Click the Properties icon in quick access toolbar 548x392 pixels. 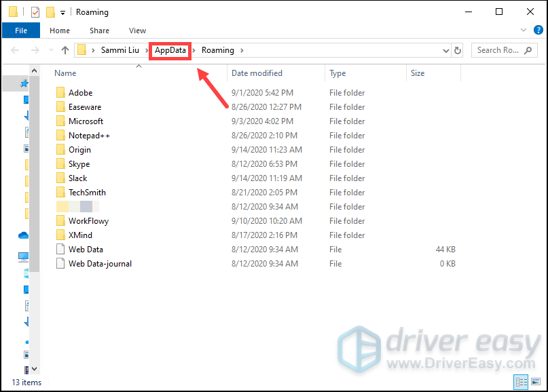pyautogui.click(x=35, y=12)
